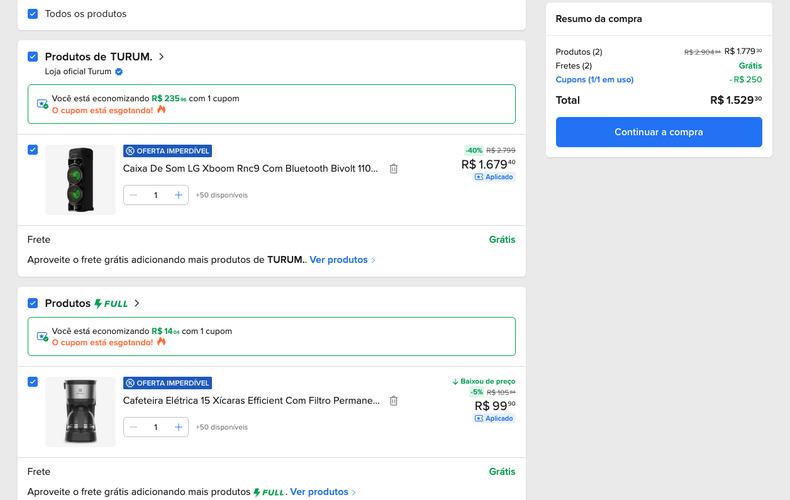This screenshot has height=500, width=790.
Task: Increase quantity of Caixa De Som LG Xboom
Action: tap(178, 195)
